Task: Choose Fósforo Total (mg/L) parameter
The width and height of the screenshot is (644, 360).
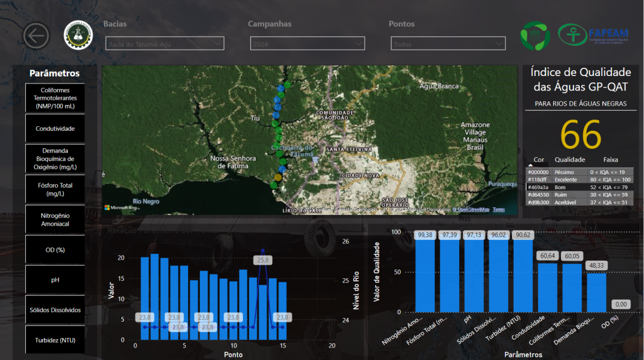Action: tap(55, 189)
